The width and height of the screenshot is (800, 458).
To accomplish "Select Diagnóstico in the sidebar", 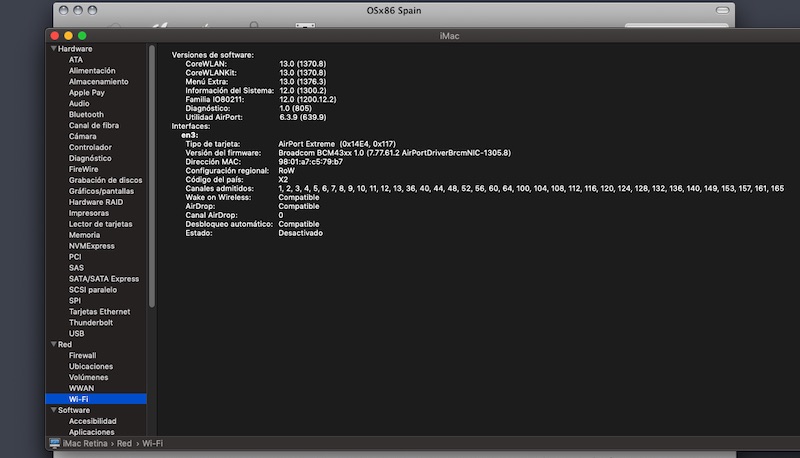I will coord(90,158).
